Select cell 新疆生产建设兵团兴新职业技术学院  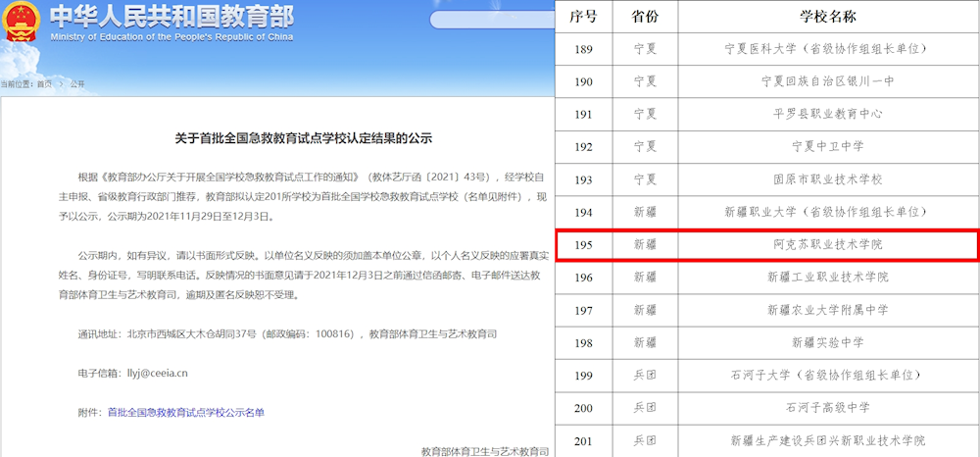(827, 440)
